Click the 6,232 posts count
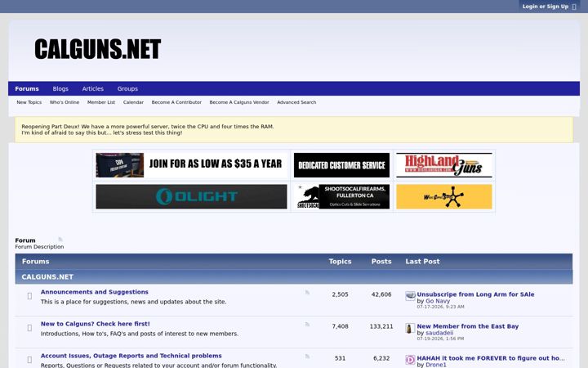 point(381,358)
